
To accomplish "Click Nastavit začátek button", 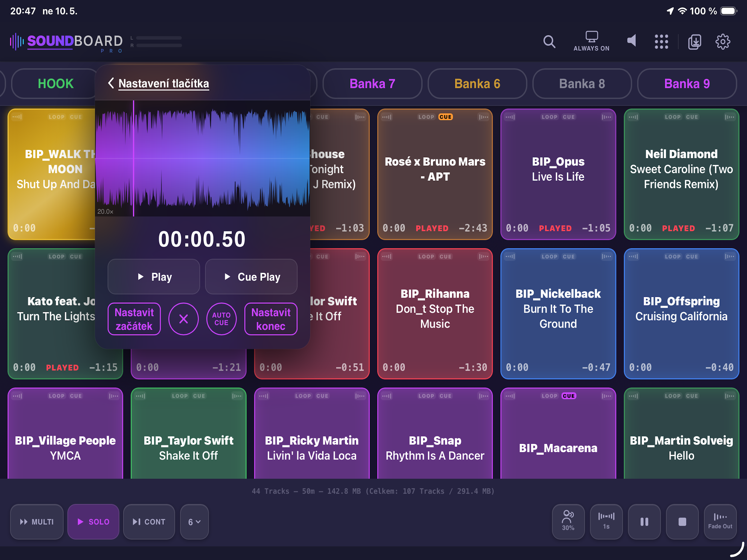I will click(134, 319).
